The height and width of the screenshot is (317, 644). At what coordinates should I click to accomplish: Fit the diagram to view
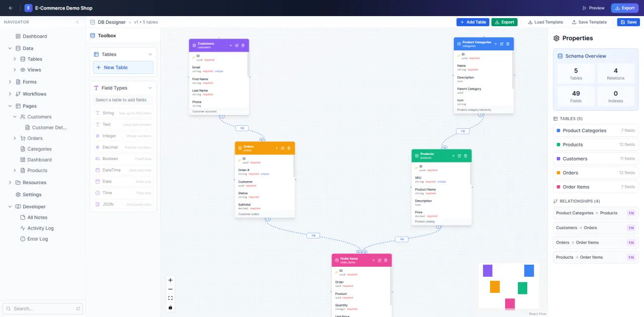[170, 298]
